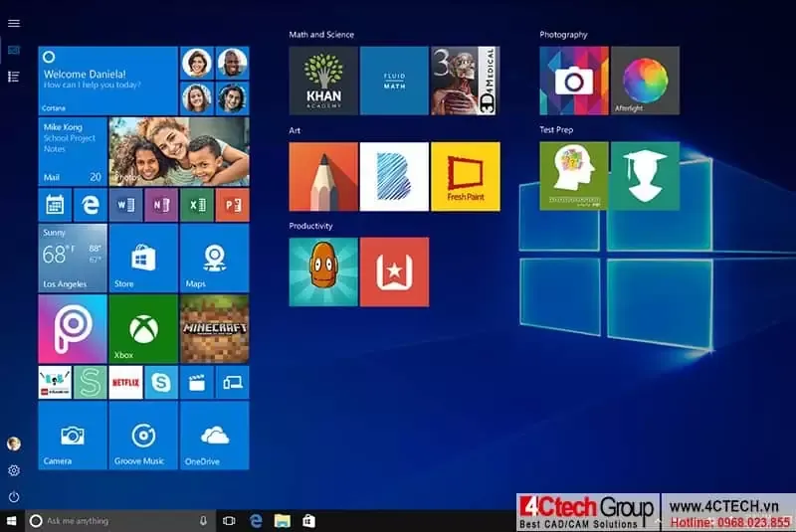Open the green brain head test prep tile

pyautogui.click(x=574, y=176)
